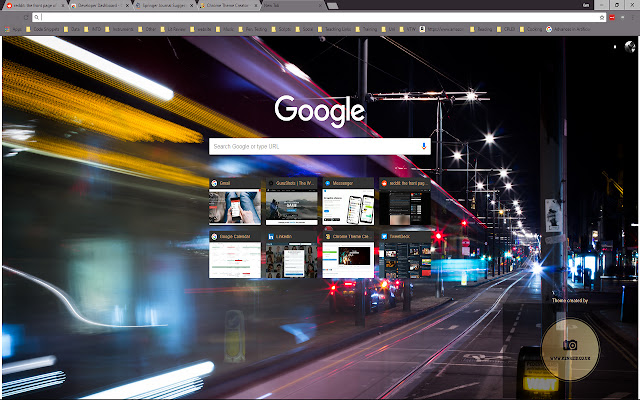Open the Uni bookmark folder
Viewport: 640px width, 400px height.
click(388, 29)
